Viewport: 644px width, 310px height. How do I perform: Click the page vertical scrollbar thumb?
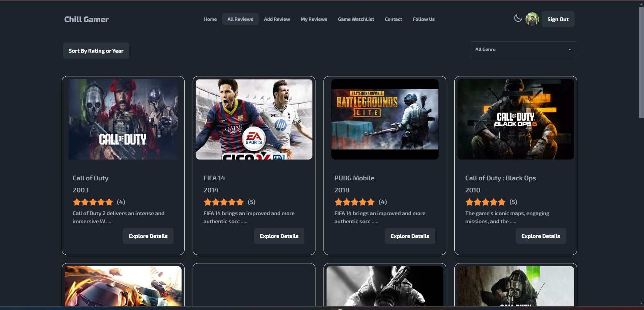(641, 62)
